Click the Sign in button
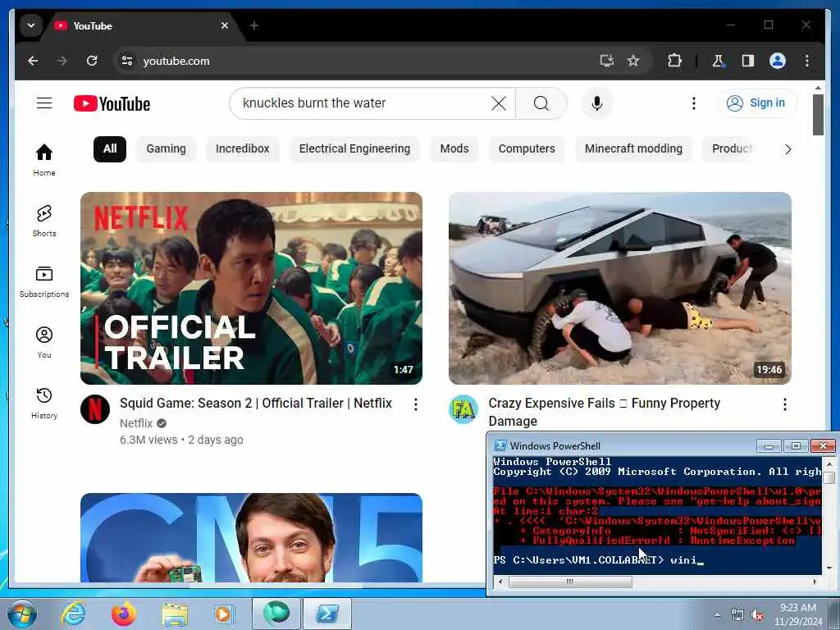 coord(757,103)
